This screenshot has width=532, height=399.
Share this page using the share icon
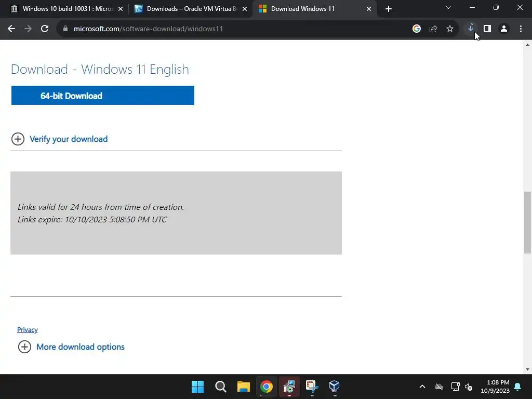(433, 29)
